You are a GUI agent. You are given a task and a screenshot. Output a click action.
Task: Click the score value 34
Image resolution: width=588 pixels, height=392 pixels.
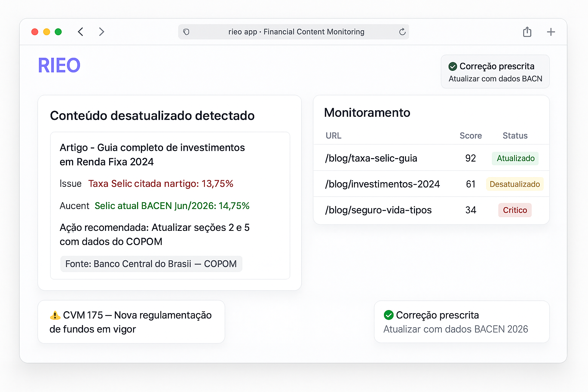[x=470, y=210]
